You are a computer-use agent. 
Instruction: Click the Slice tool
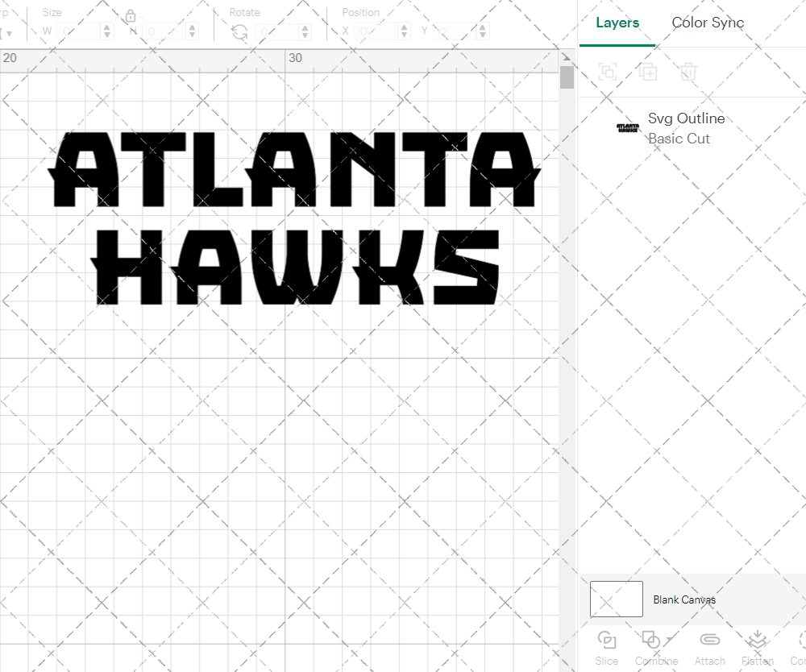pyautogui.click(x=607, y=648)
